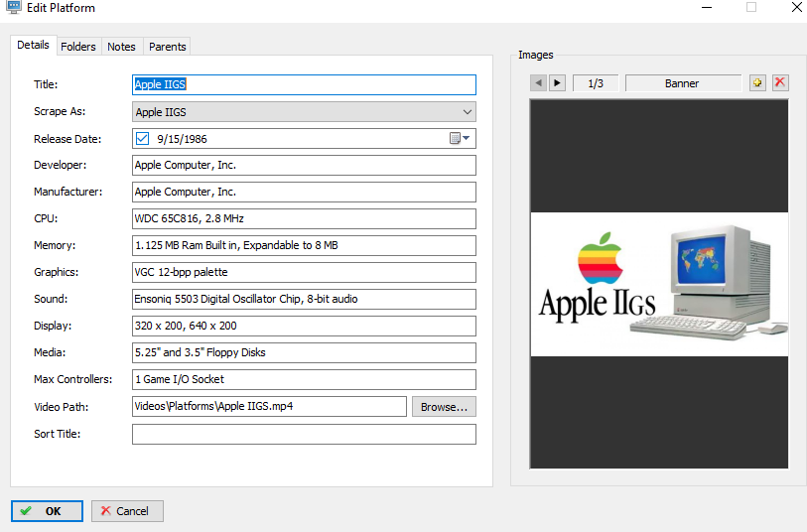Discard changes with the Cancel button
The image size is (807, 532).
coord(127,511)
